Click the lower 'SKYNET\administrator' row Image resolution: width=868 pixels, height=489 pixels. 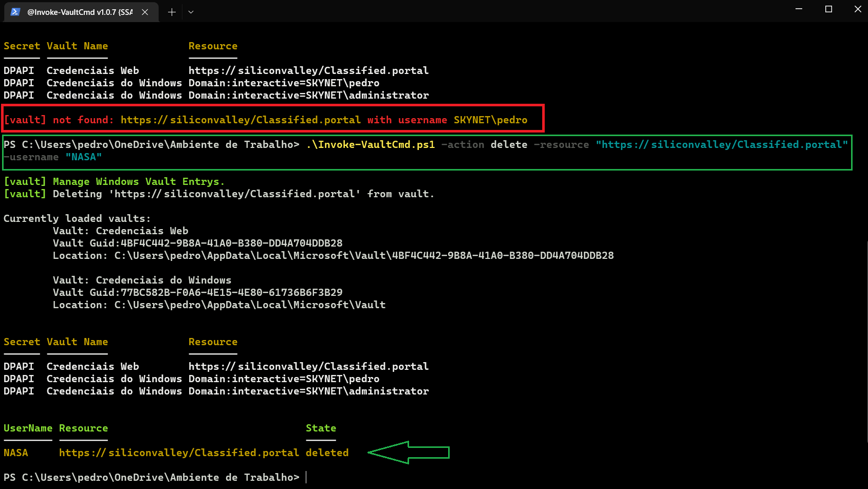216,391
